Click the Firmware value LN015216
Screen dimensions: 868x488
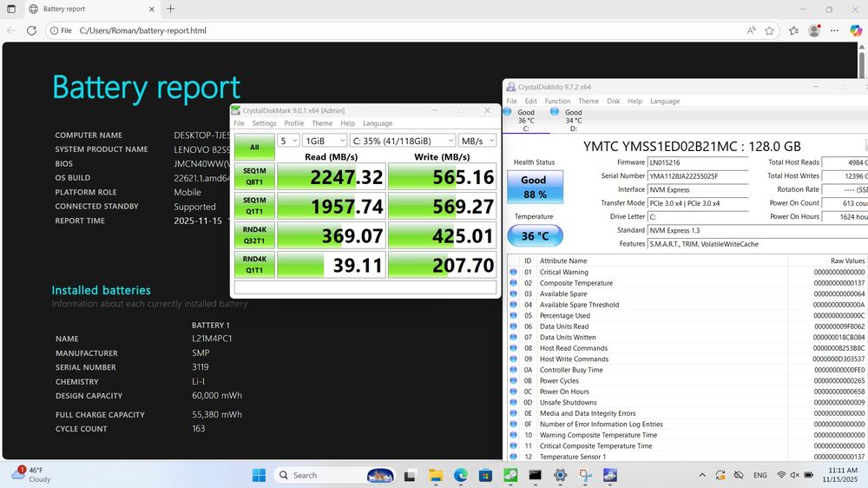pyautogui.click(x=698, y=162)
